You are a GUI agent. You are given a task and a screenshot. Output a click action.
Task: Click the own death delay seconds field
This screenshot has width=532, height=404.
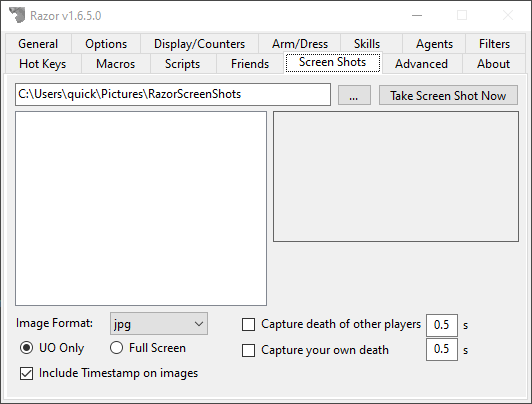click(442, 349)
